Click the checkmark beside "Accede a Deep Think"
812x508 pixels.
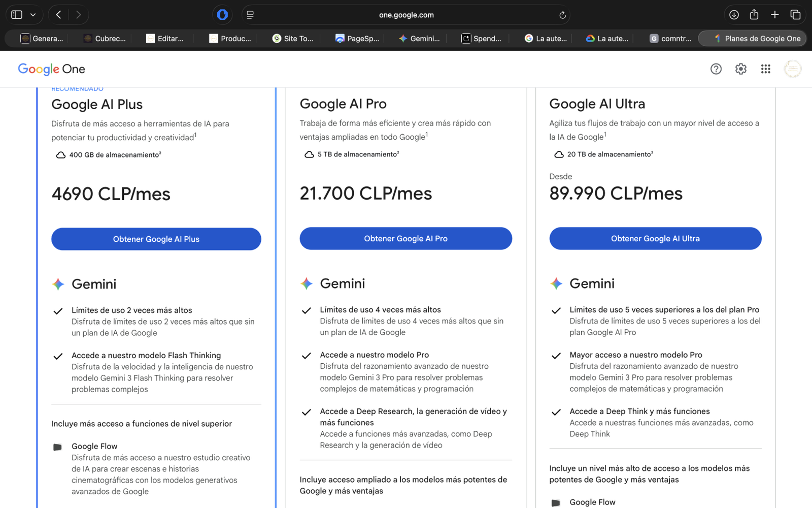[x=556, y=412]
